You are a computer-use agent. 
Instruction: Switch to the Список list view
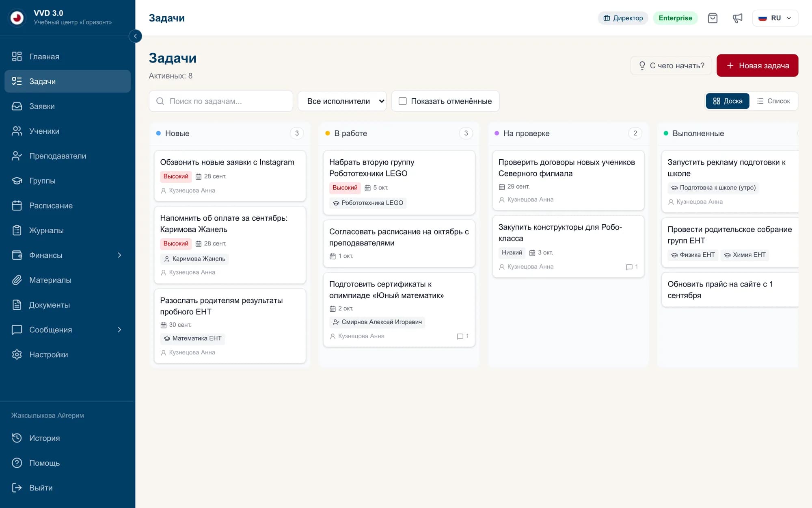tap(773, 101)
